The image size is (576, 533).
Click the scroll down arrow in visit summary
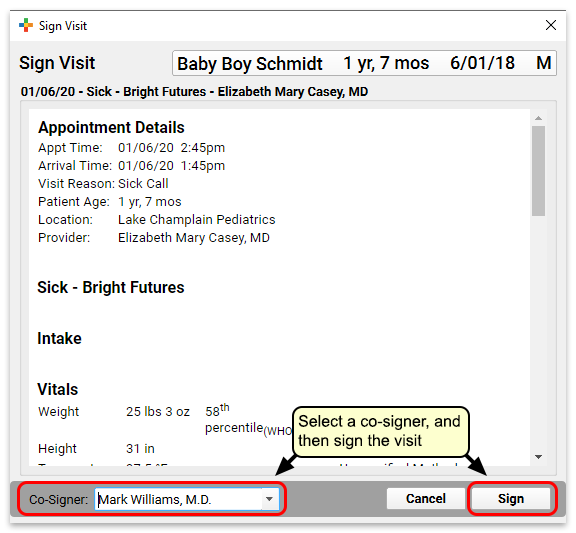[x=539, y=457]
